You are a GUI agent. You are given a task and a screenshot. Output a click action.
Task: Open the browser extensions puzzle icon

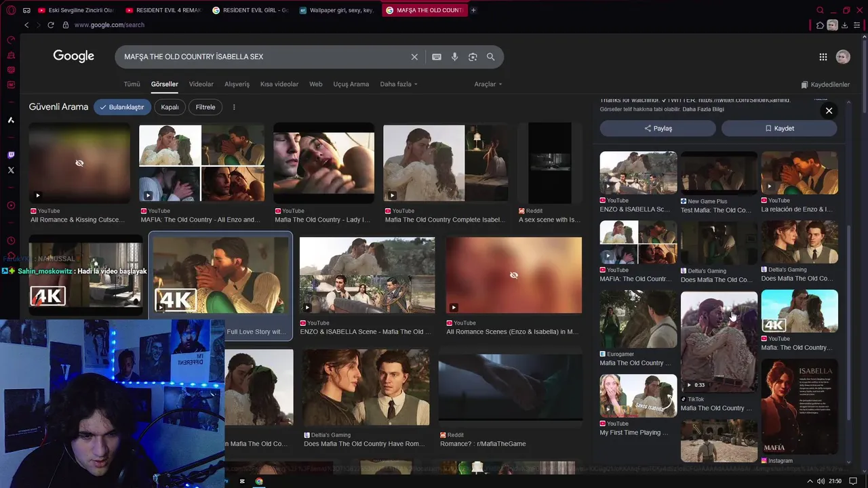820,25
